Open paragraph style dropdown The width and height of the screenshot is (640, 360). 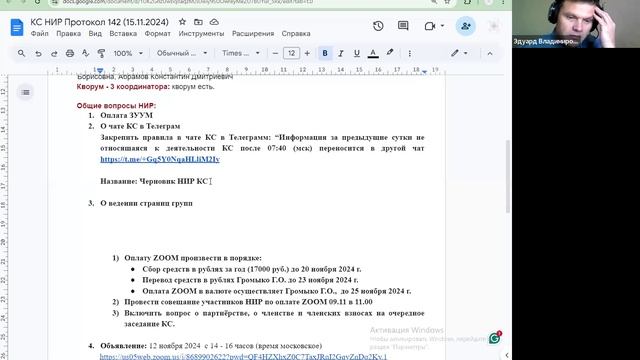(182, 53)
